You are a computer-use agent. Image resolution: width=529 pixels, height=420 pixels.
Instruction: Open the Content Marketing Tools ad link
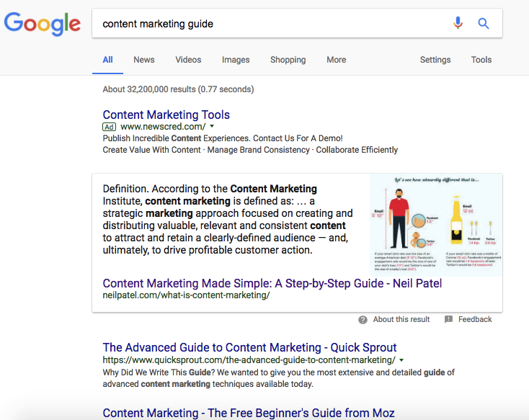(166, 115)
